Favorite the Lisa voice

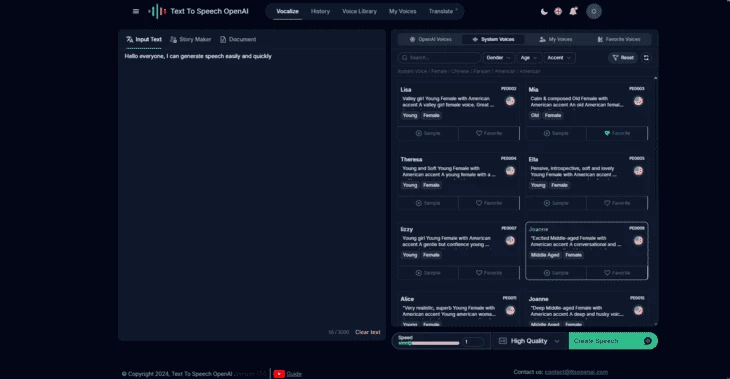(489, 133)
